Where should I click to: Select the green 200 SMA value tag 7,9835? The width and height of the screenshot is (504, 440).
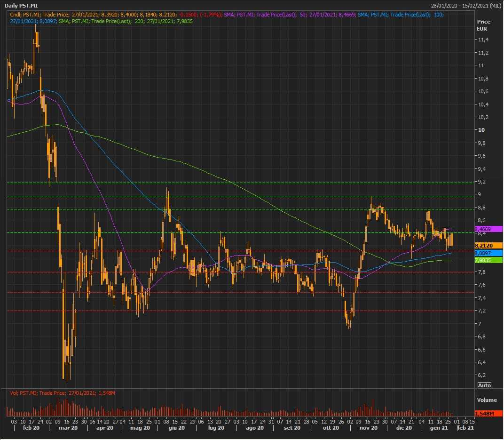coord(489,260)
